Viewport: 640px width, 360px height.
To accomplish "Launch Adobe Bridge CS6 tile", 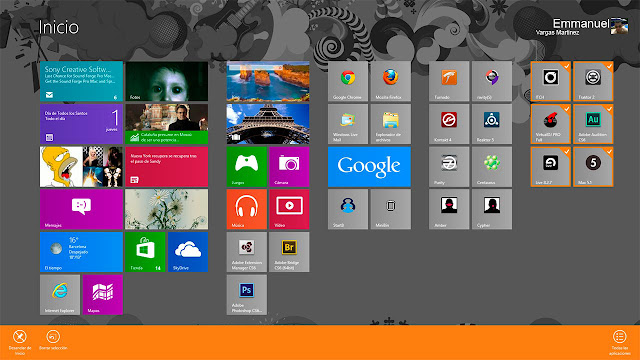I will [x=289, y=252].
